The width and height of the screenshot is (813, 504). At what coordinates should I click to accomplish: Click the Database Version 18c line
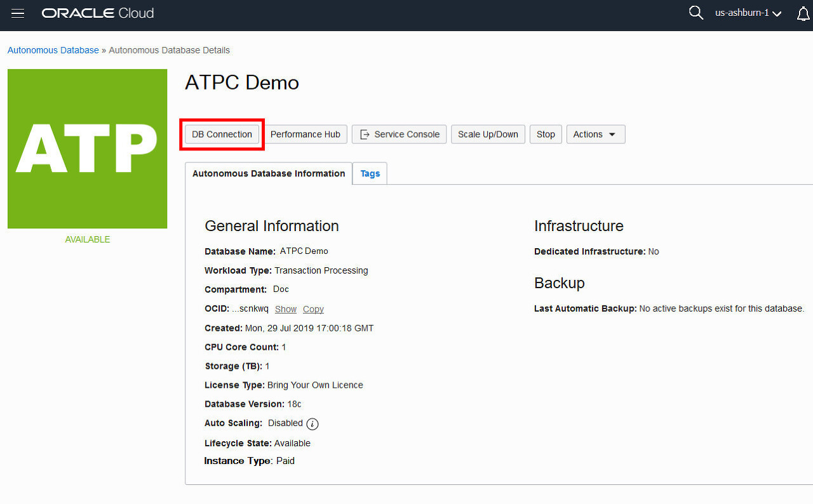253,404
